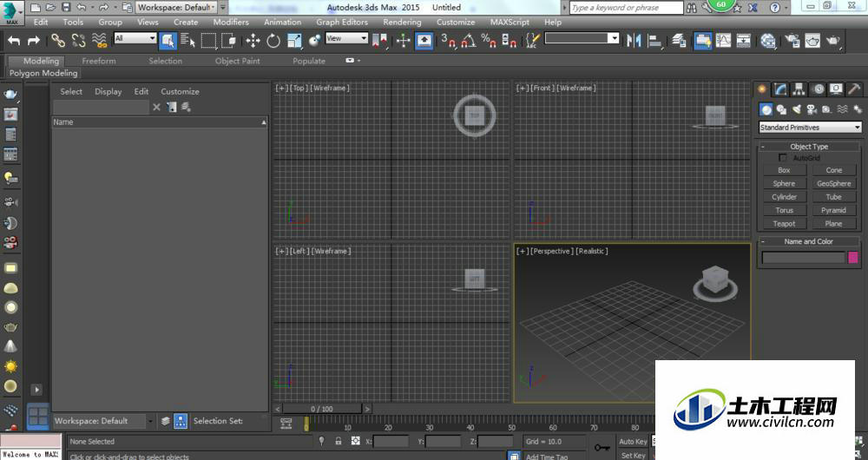Open Render Setup teapot icon

click(x=792, y=41)
